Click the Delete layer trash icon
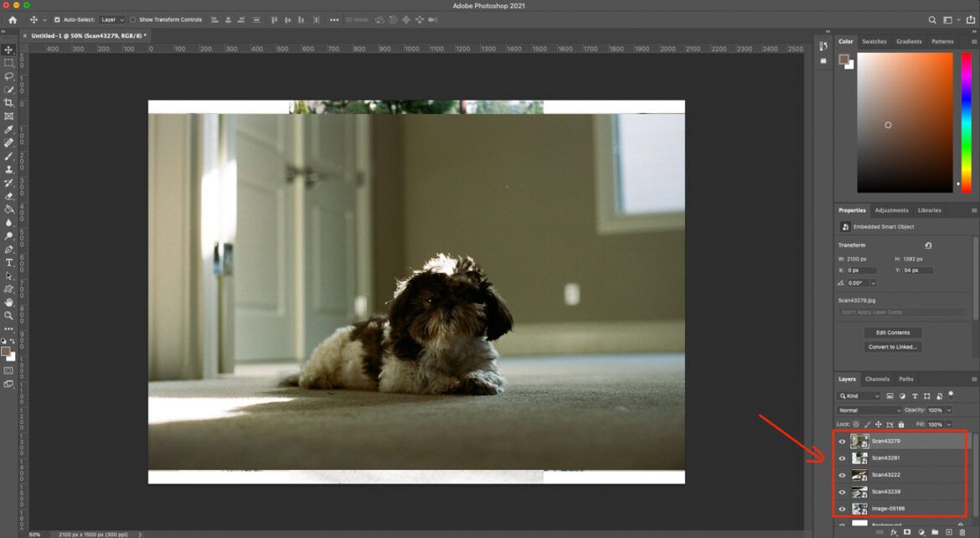980x538 pixels. click(963, 530)
